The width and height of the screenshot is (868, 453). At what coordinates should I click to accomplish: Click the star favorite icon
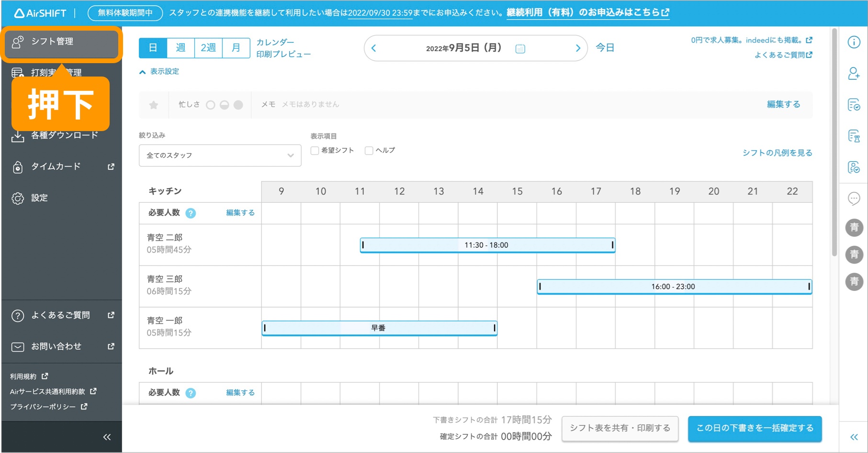coord(154,105)
